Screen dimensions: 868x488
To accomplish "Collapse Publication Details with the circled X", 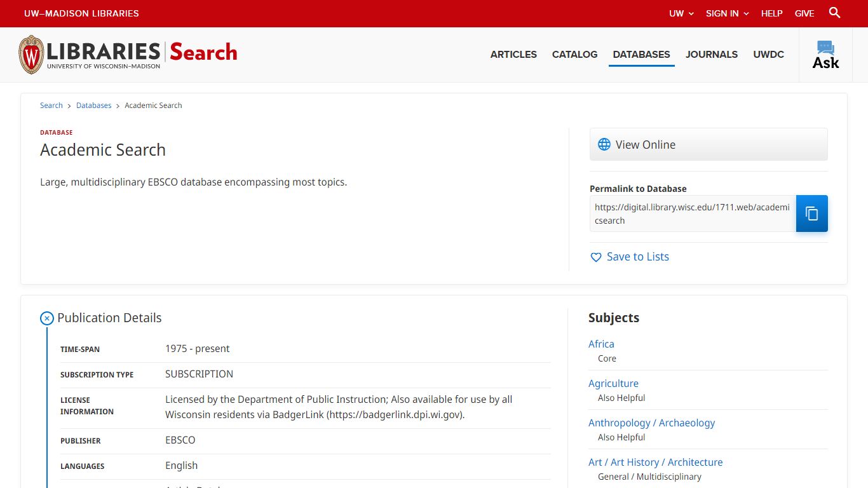I will pyautogui.click(x=47, y=318).
